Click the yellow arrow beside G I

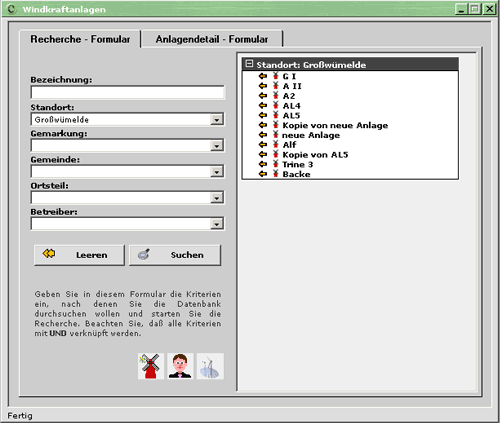[x=263, y=76]
